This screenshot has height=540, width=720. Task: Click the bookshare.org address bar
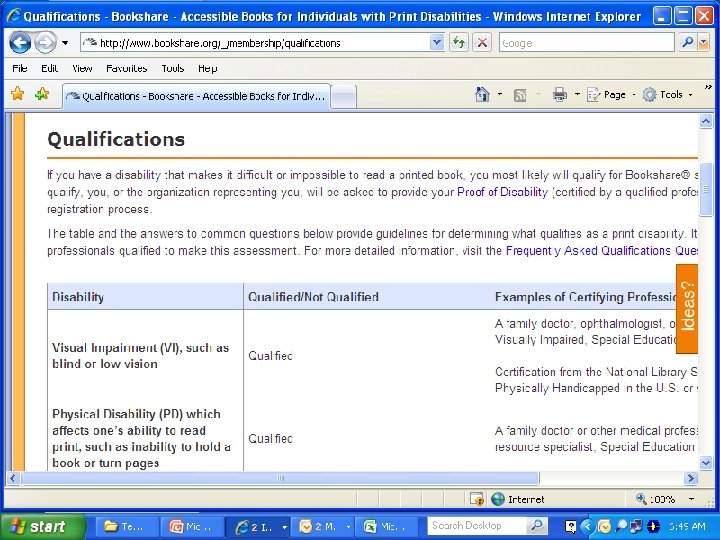click(x=255, y=43)
